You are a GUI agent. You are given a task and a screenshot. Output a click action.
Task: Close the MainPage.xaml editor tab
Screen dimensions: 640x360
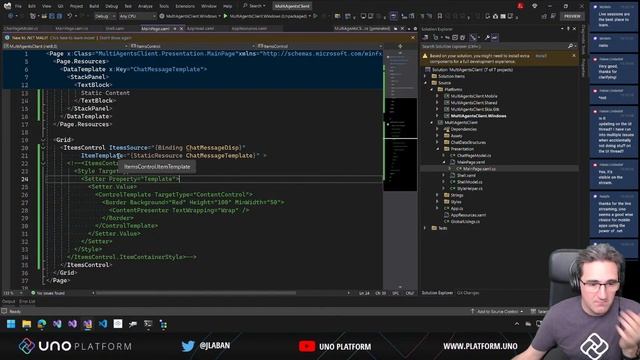tap(182, 29)
